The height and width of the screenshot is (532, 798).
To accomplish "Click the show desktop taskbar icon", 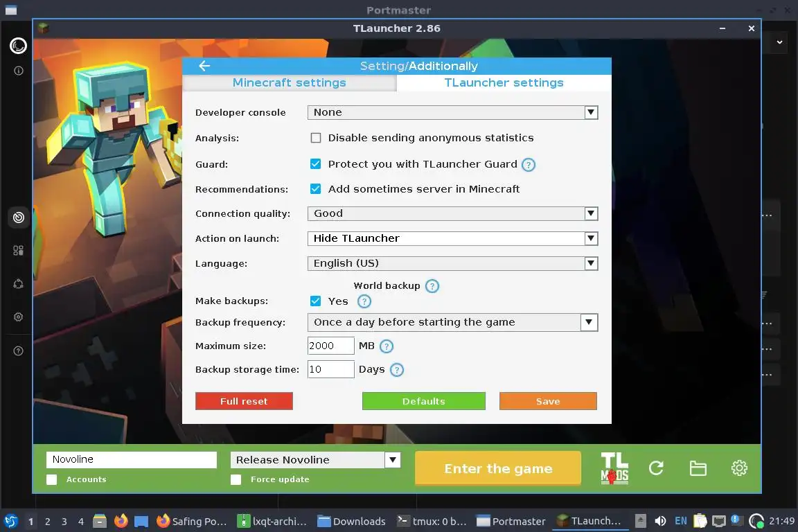I will [x=141, y=522].
